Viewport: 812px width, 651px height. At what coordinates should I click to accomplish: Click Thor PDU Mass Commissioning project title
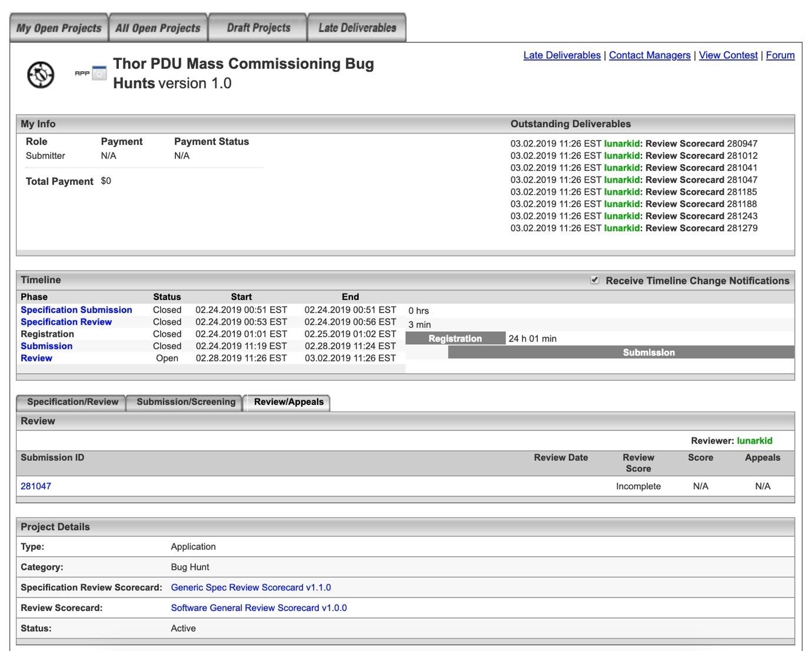[x=244, y=73]
